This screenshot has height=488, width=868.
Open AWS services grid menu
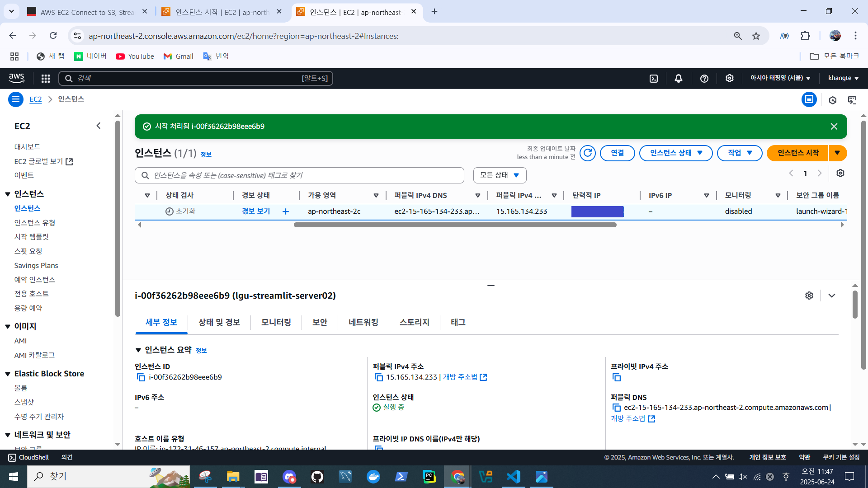[45, 79]
